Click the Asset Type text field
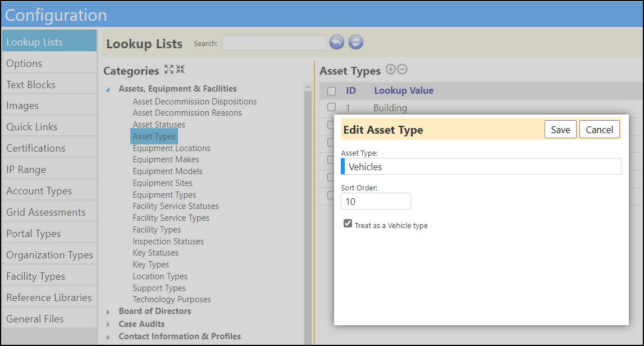Image resolution: width=644 pixels, height=346 pixels. coord(481,166)
